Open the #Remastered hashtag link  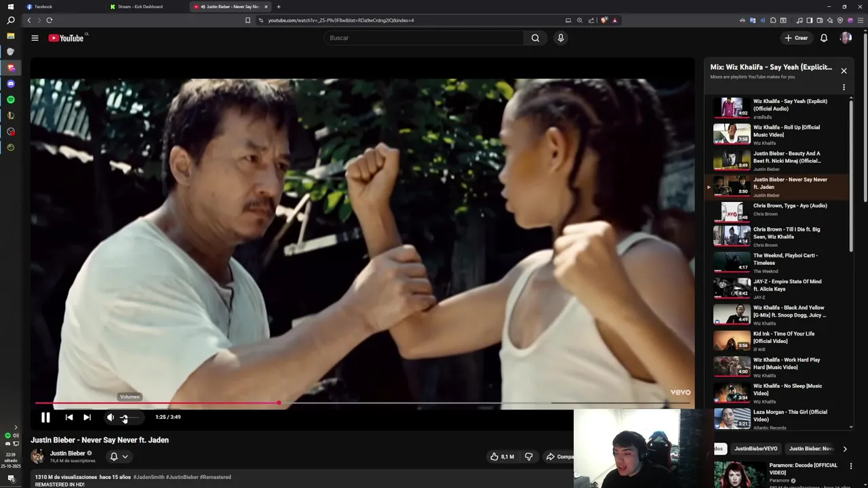point(215,477)
